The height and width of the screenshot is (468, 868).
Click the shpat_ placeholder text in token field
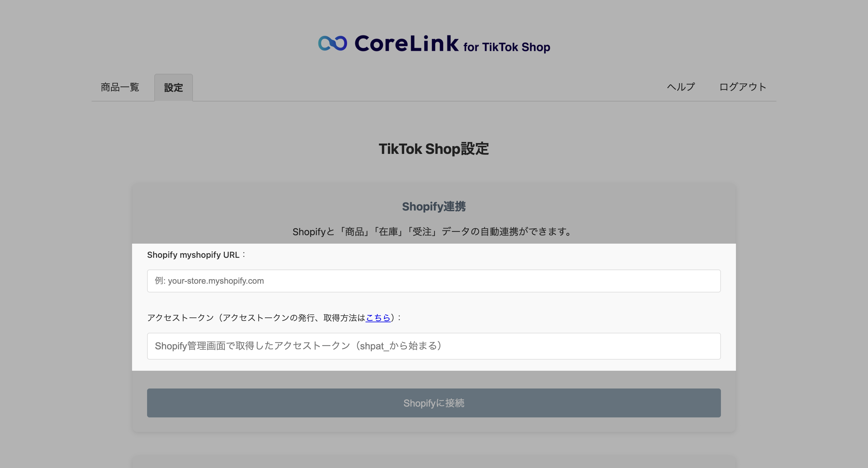click(x=298, y=346)
